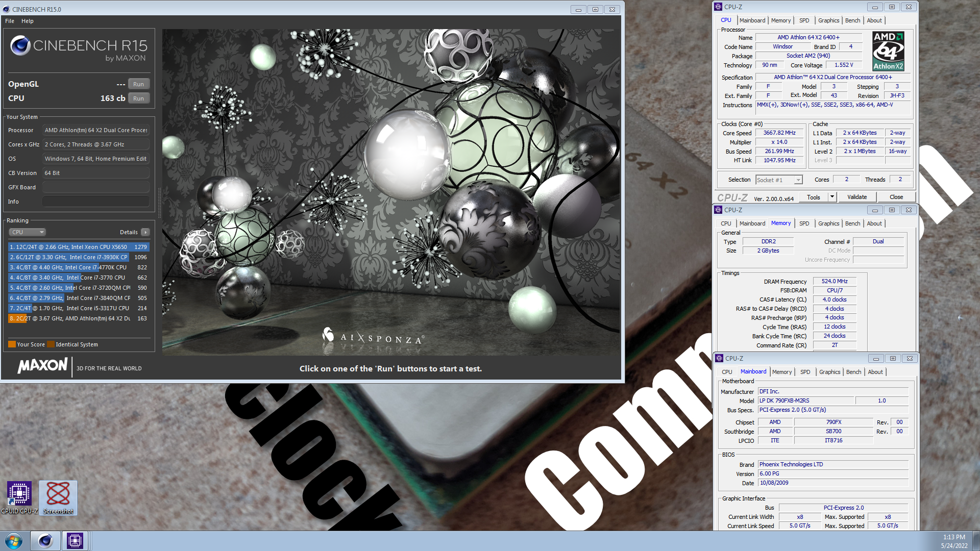The width and height of the screenshot is (980, 551).
Task: Click the AMD Athlon 64 X2 logo
Action: (x=888, y=51)
